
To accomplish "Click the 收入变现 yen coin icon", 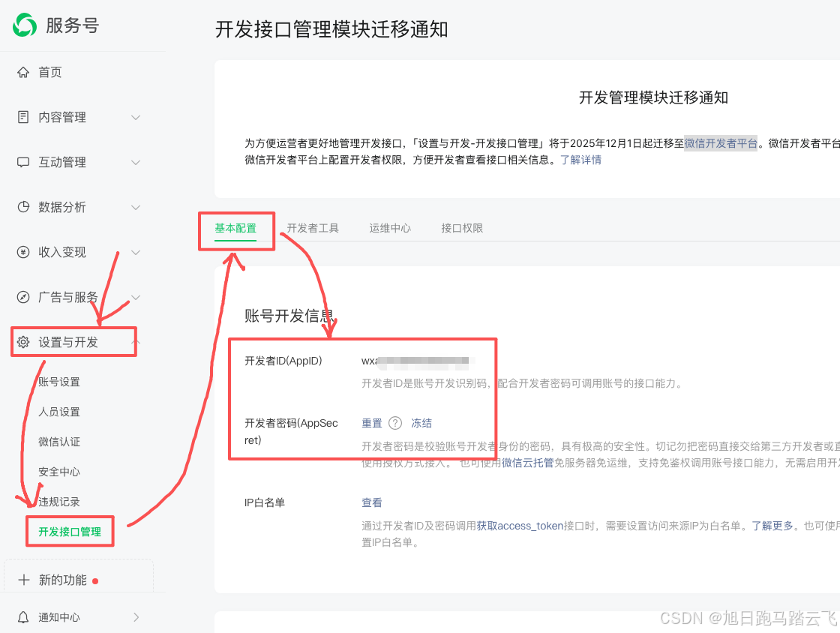I will [x=23, y=252].
